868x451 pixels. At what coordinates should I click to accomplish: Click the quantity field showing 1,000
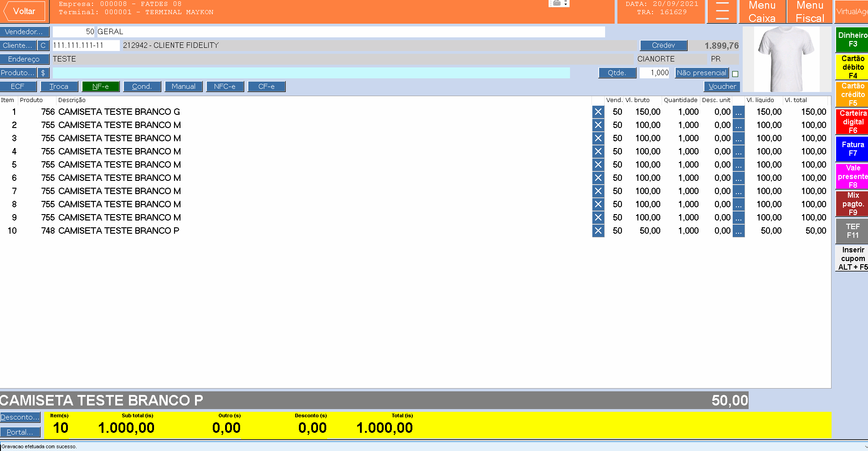[654, 73]
